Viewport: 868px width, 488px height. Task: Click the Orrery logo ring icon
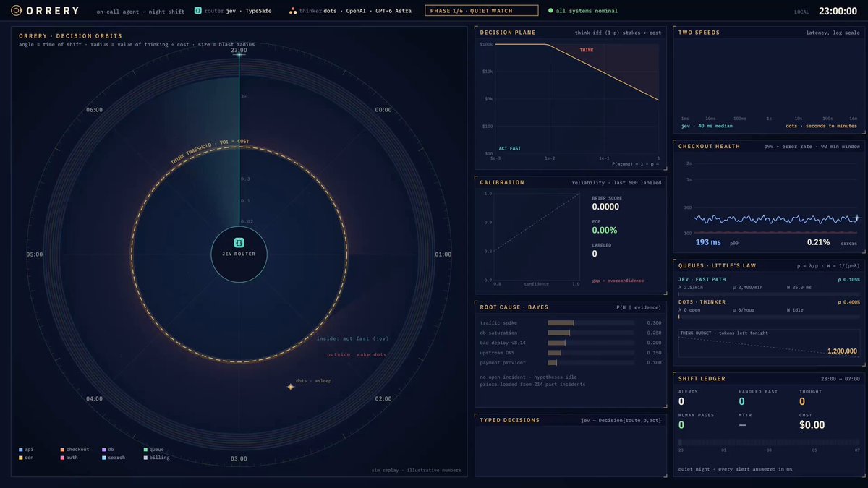click(16, 11)
